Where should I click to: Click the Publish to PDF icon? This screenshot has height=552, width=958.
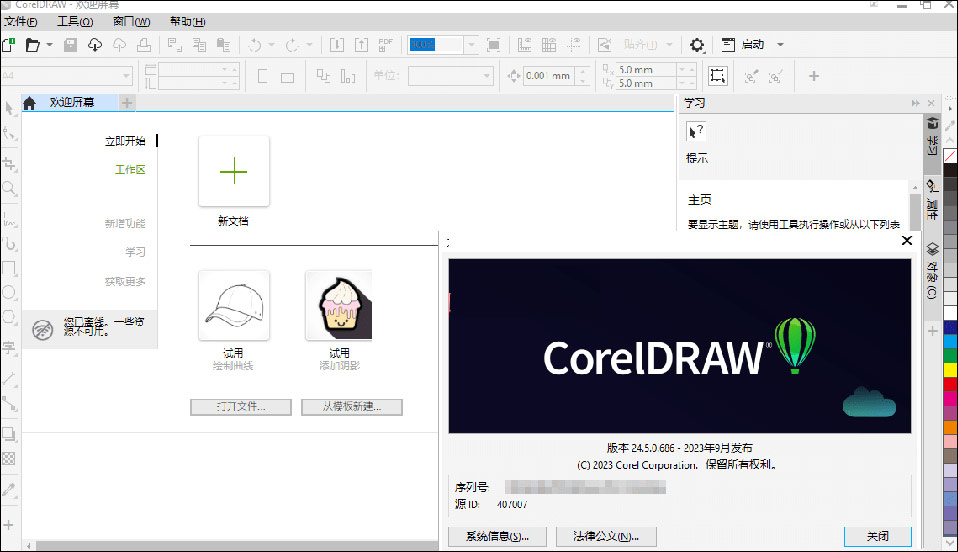pyautogui.click(x=386, y=45)
